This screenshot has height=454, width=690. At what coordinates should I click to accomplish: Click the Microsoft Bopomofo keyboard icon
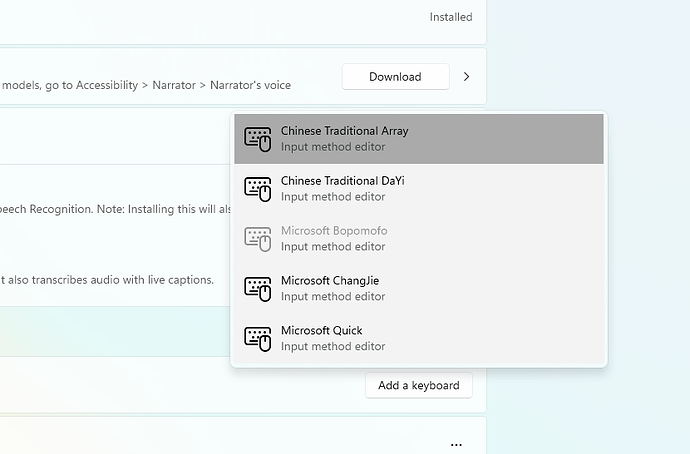(x=258, y=239)
